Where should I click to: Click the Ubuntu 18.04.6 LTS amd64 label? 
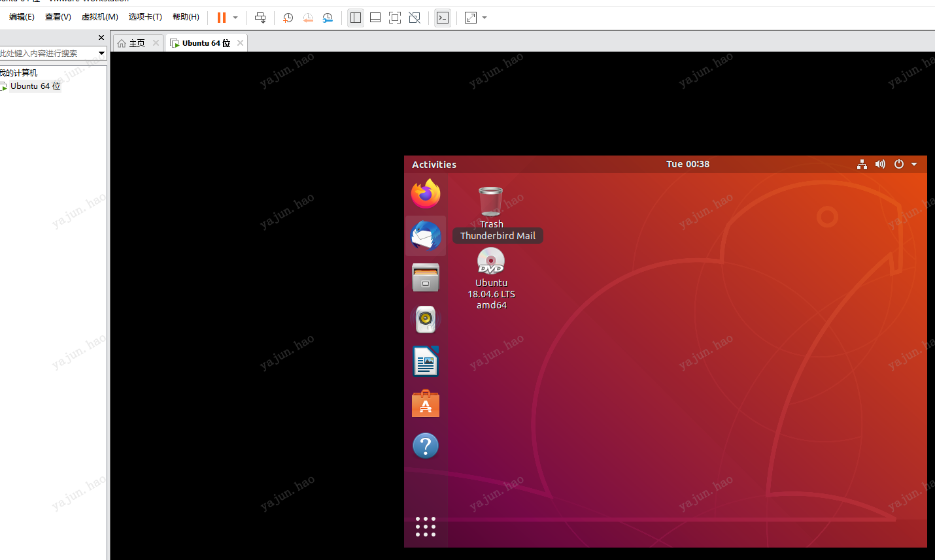(x=491, y=294)
